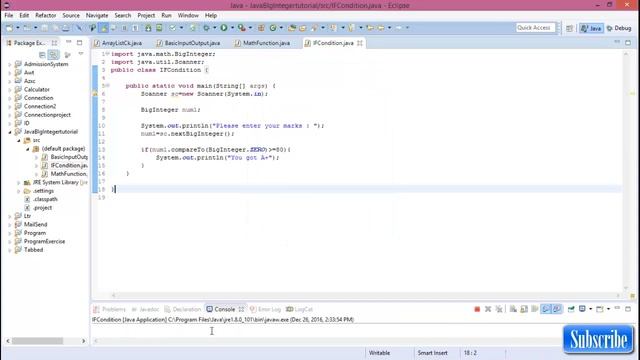
Task: Close the IFCondition.java editor tab
Action: pos(360,43)
